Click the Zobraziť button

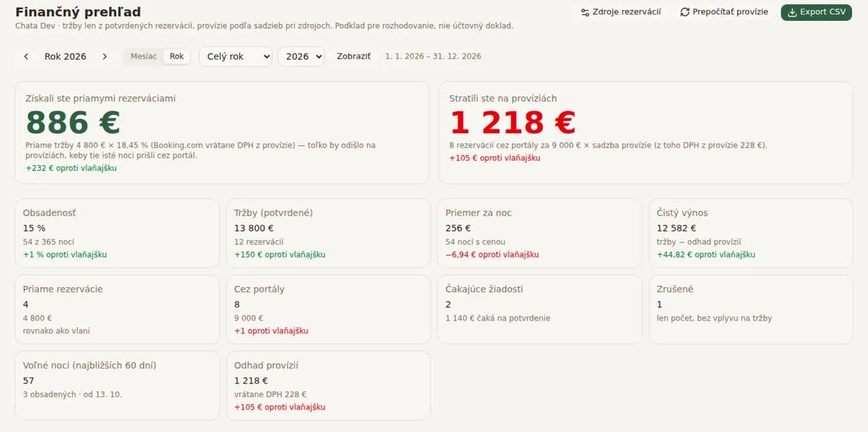point(354,56)
